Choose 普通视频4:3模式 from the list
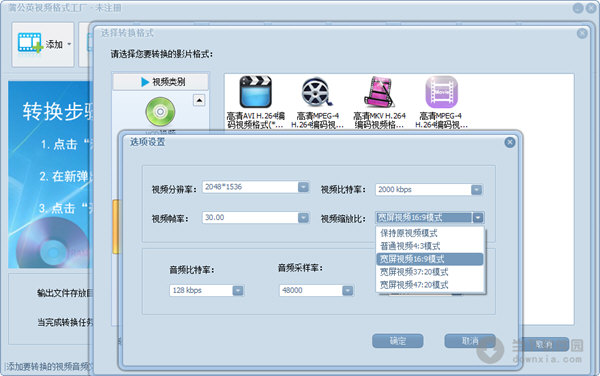 coord(429,246)
